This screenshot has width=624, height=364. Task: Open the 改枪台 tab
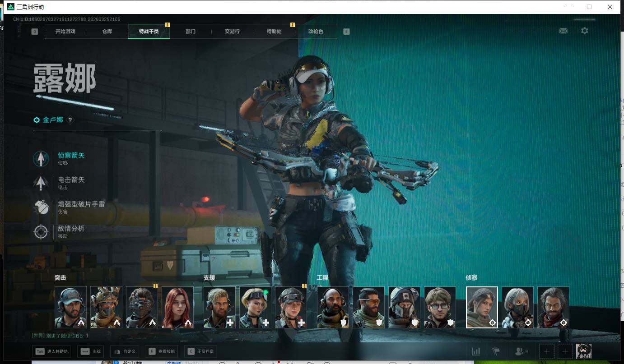point(316,32)
